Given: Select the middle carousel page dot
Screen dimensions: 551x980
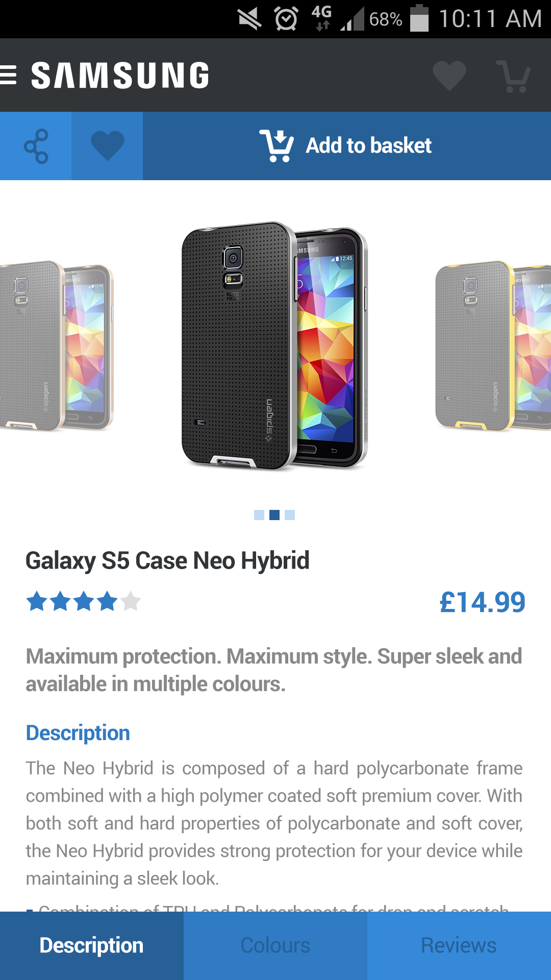Looking at the screenshot, I should [274, 515].
